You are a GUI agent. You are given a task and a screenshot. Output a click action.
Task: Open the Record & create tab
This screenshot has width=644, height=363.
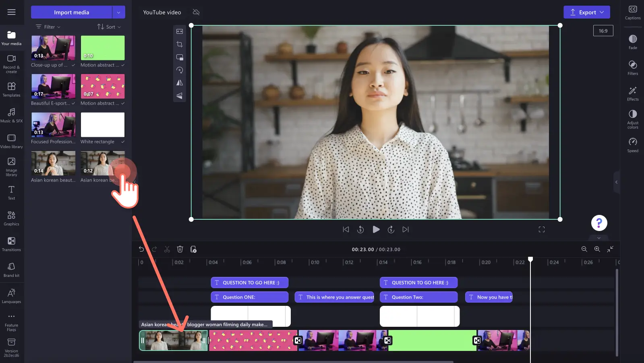click(x=11, y=64)
